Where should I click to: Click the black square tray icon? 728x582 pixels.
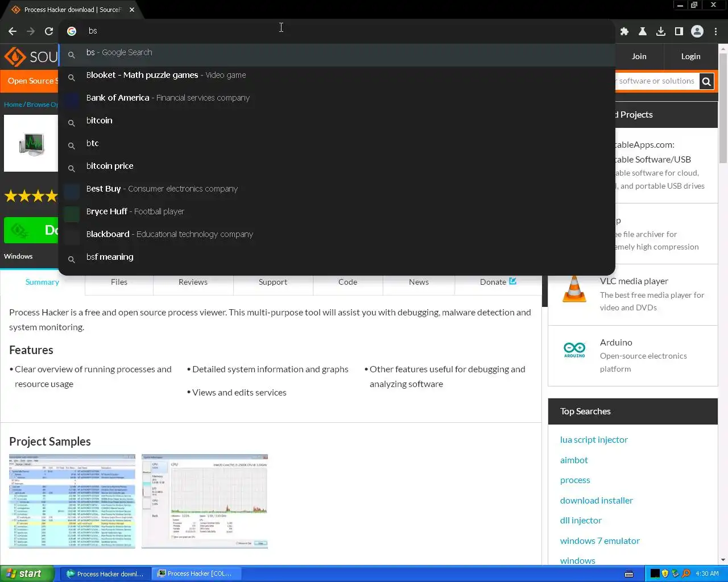pyautogui.click(x=655, y=573)
